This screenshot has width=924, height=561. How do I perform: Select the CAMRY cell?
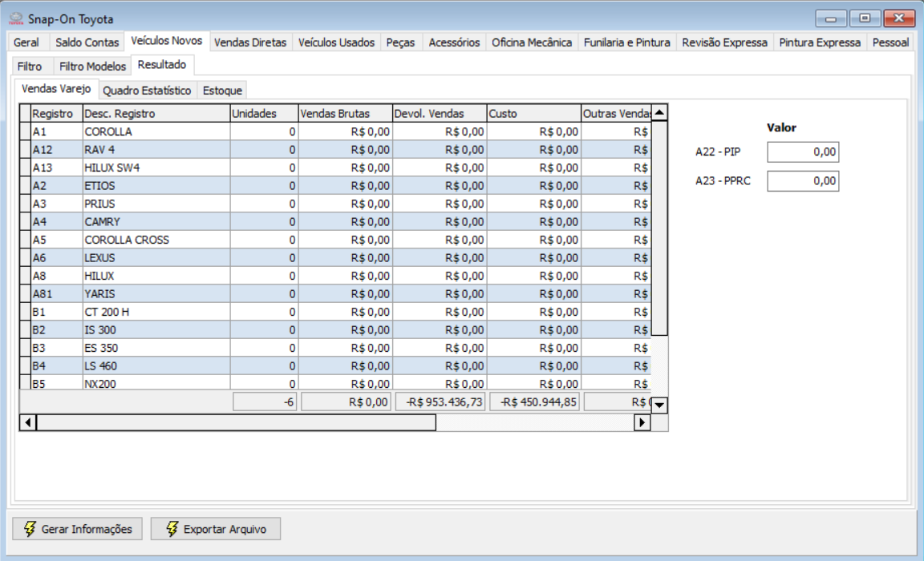click(156, 222)
